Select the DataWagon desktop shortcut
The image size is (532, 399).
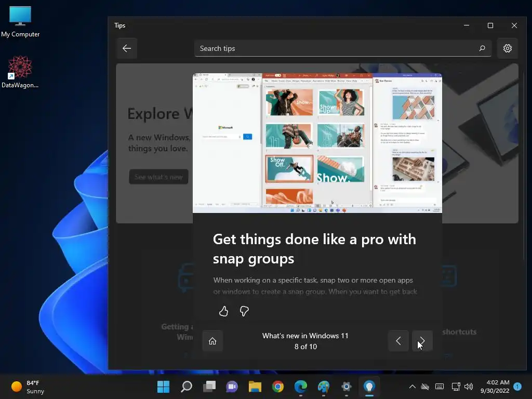[20, 72]
